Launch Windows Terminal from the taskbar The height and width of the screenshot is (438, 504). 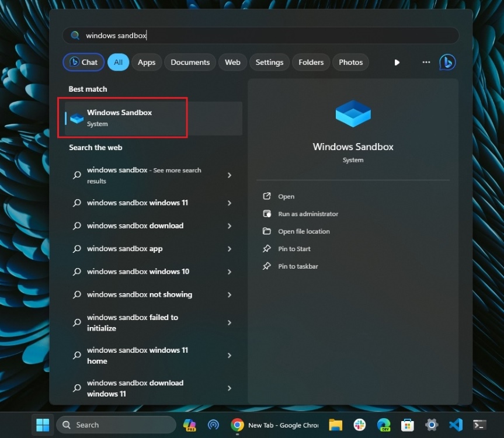point(479,425)
